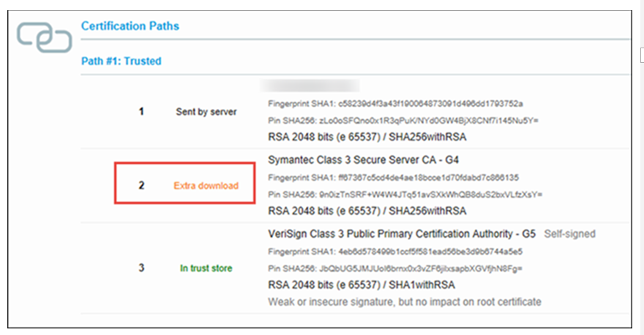Select RSA 2048 bits SHA1withRSA text
The width and height of the screenshot is (644, 335).
(x=362, y=285)
